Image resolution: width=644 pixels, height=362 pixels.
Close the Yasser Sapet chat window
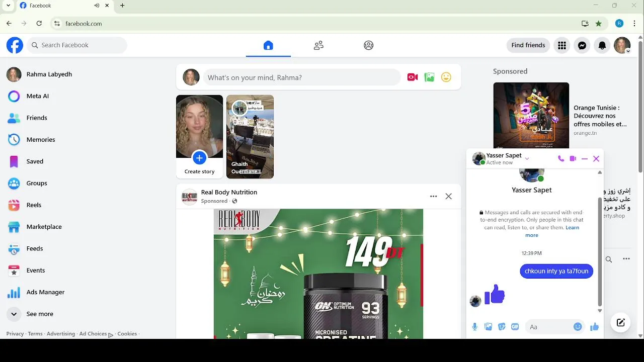click(x=596, y=159)
